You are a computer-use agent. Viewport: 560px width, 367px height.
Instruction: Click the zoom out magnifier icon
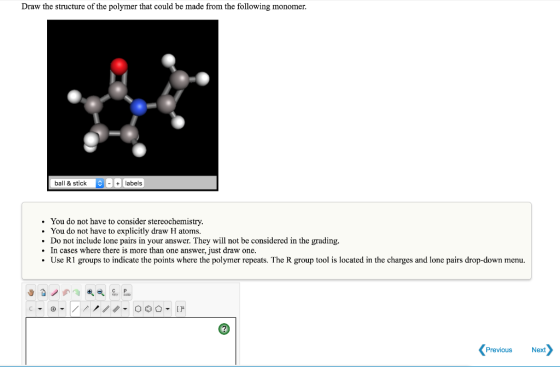101,292
